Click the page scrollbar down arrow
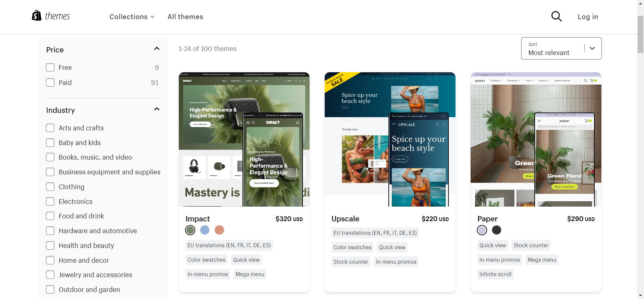The image size is (644, 299). click(x=641, y=296)
